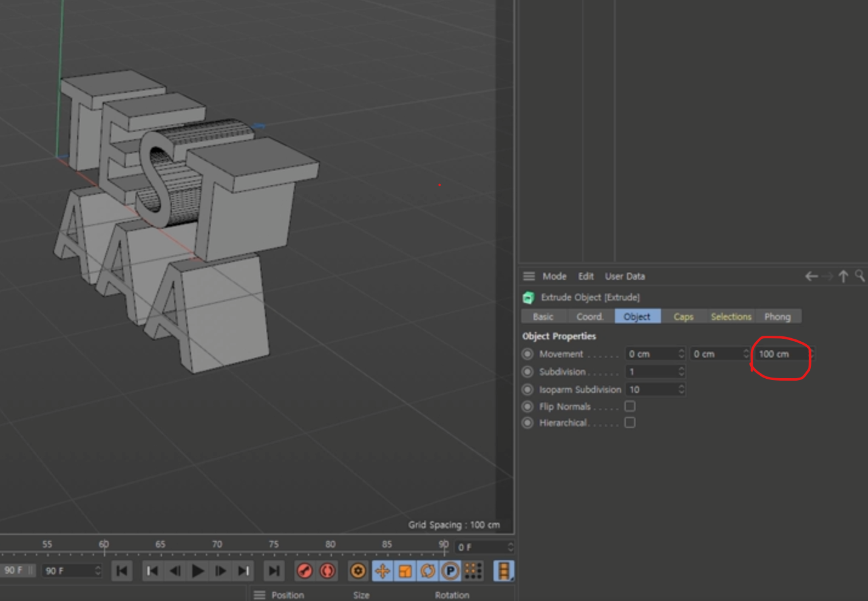Click timeline ruler at frame 60
The width and height of the screenshot is (868, 601).
pyautogui.click(x=104, y=545)
